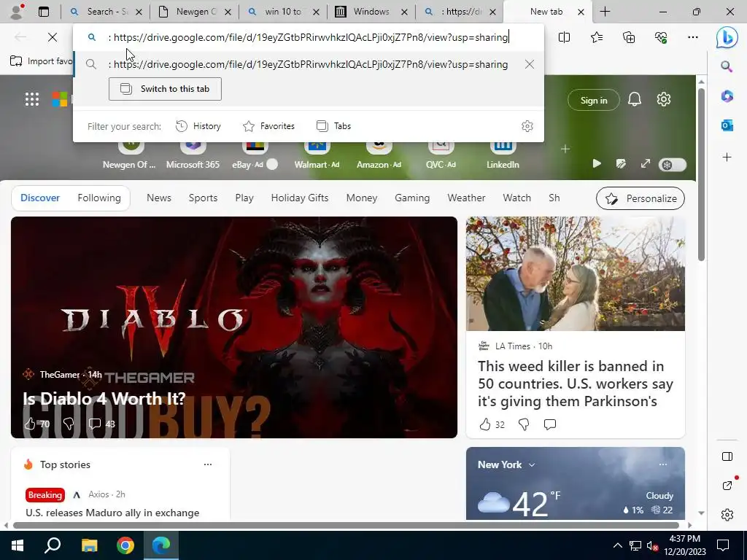747x560 pixels.
Task: Open the Sports category
Action: (203, 198)
